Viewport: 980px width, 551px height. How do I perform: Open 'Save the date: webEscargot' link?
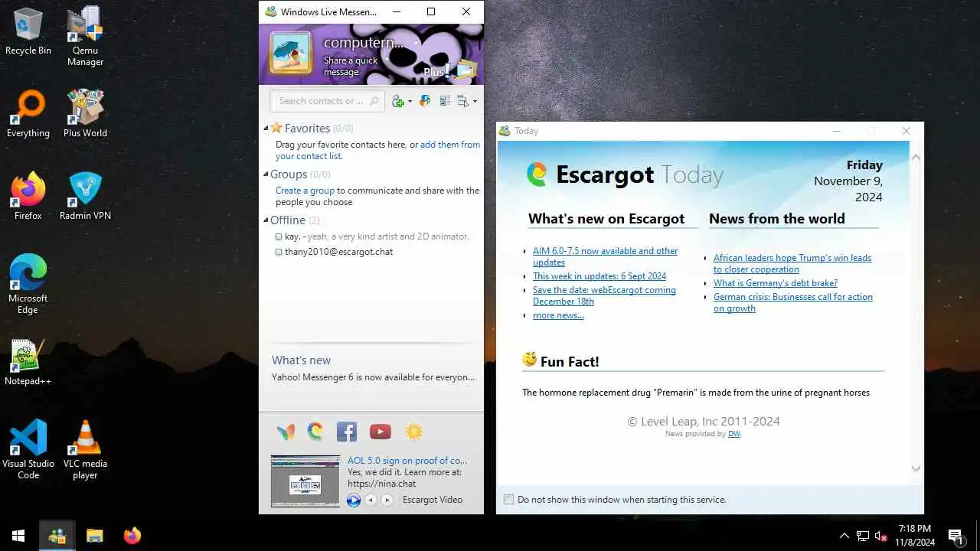click(604, 295)
